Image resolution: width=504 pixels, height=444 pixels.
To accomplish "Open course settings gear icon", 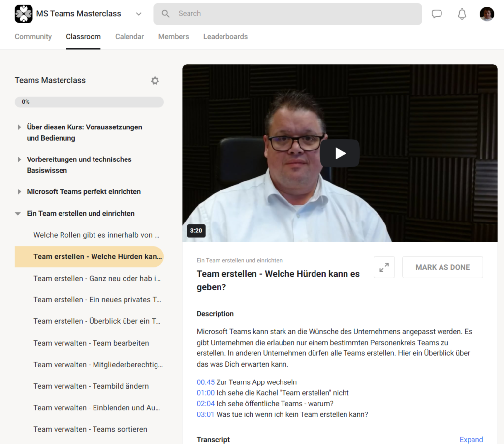I will pos(155,80).
